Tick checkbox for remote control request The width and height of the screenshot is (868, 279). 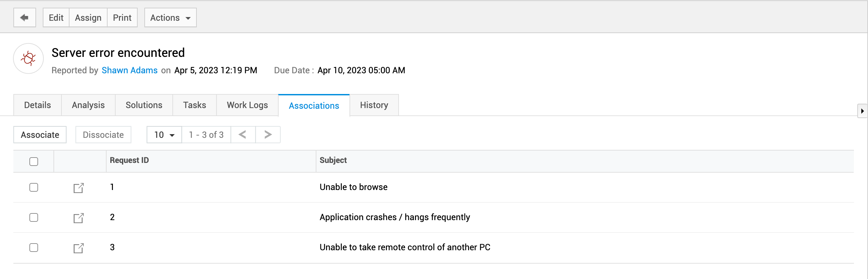[x=34, y=247]
